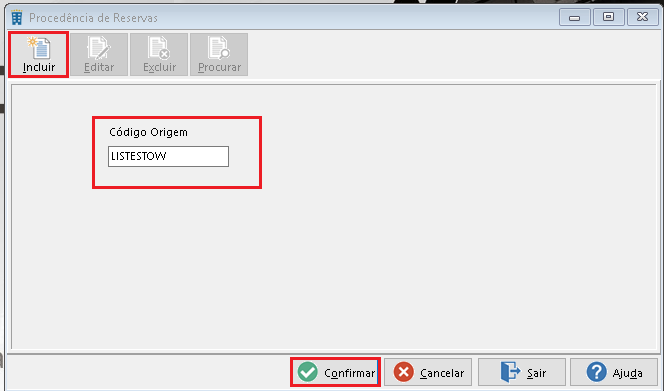Close the Procedência de Reservas window
Viewport: 664px width, 391px height.
pyautogui.click(x=642, y=17)
